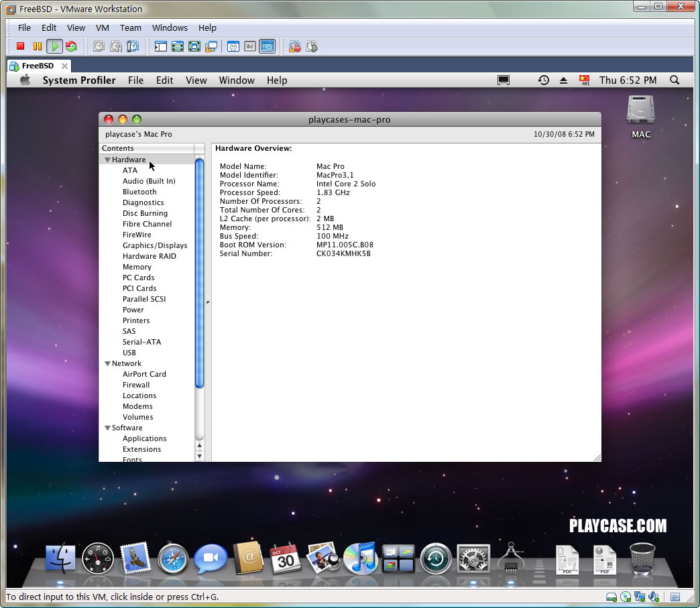Click the red Power Off button in VMware toolbar

click(20, 46)
